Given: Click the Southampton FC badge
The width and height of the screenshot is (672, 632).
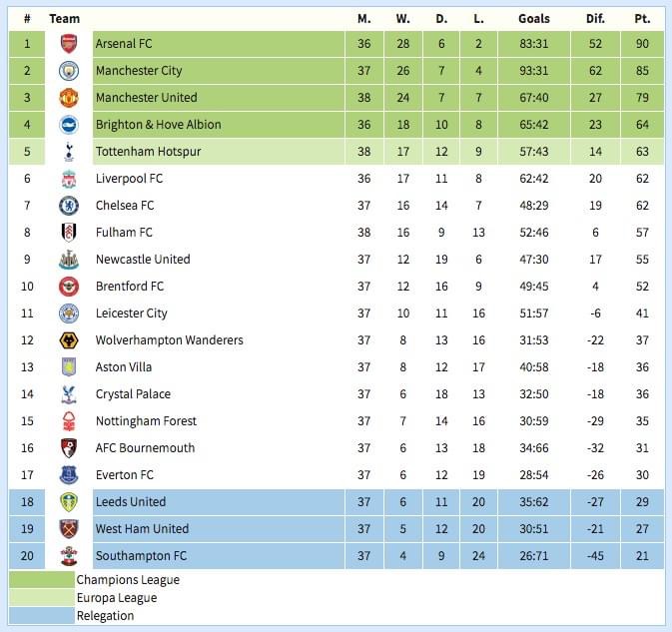Looking at the screenshot, I should tap(69, 556).
